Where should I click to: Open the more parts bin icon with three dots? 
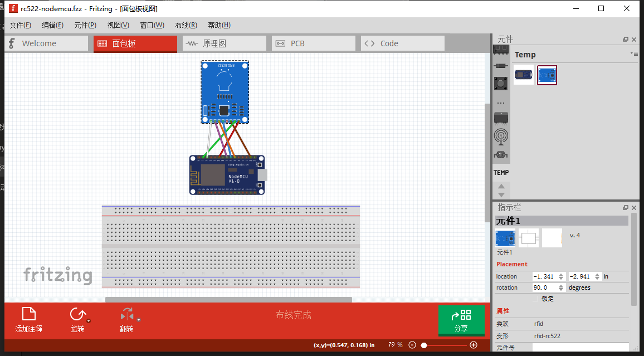point(501,102)
